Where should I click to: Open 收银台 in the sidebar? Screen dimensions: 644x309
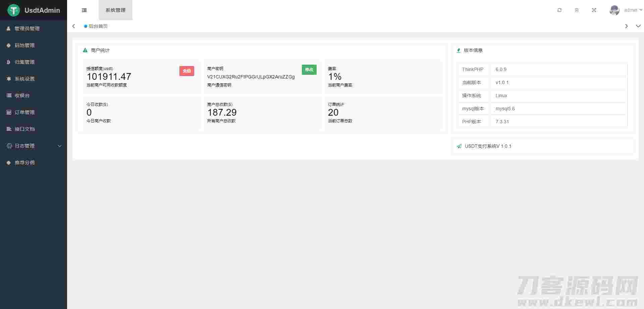coord(34,96)
